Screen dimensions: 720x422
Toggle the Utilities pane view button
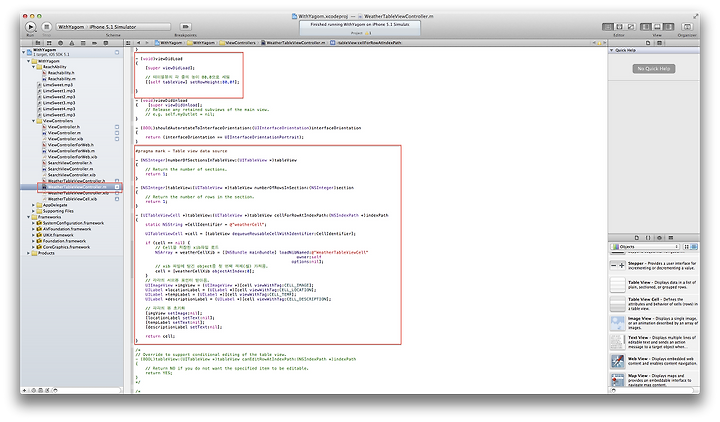669,27
